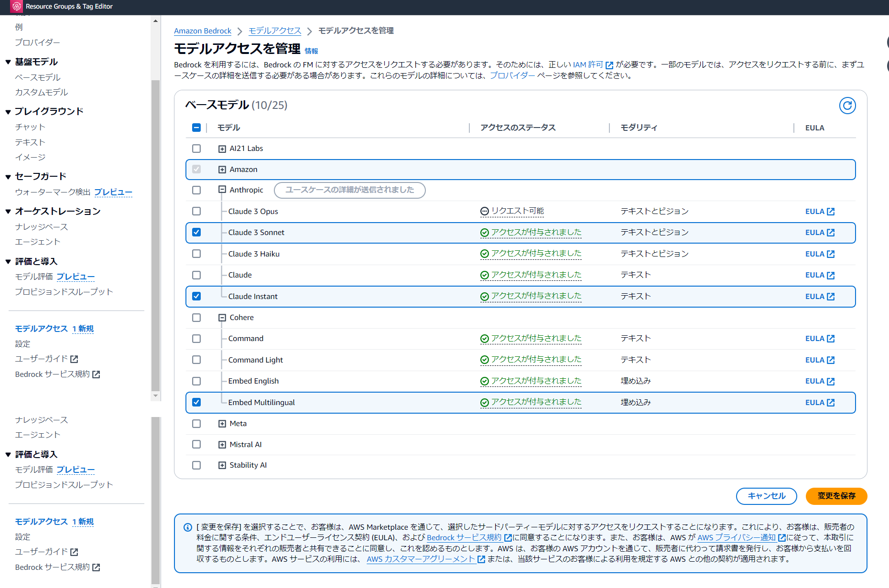Click the refresh icon for base models list
The height and width of the screenshot is (588, 889).
click(x=847, y=106)
